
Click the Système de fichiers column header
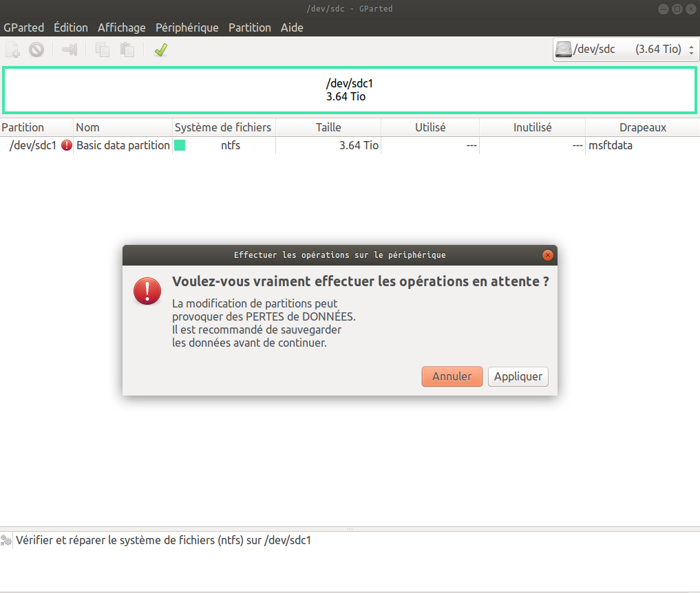click(224, 128)
